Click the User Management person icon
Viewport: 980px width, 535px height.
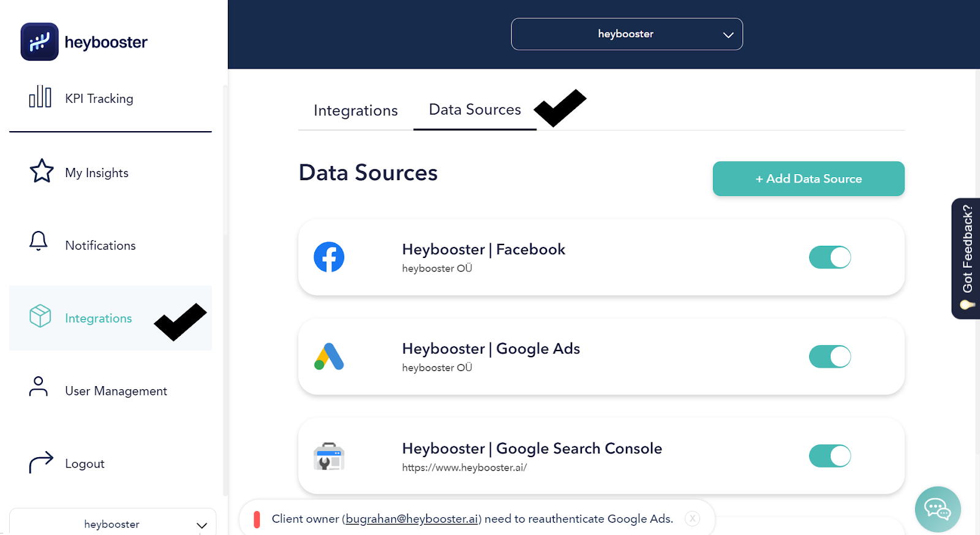(x=39, y=387)
